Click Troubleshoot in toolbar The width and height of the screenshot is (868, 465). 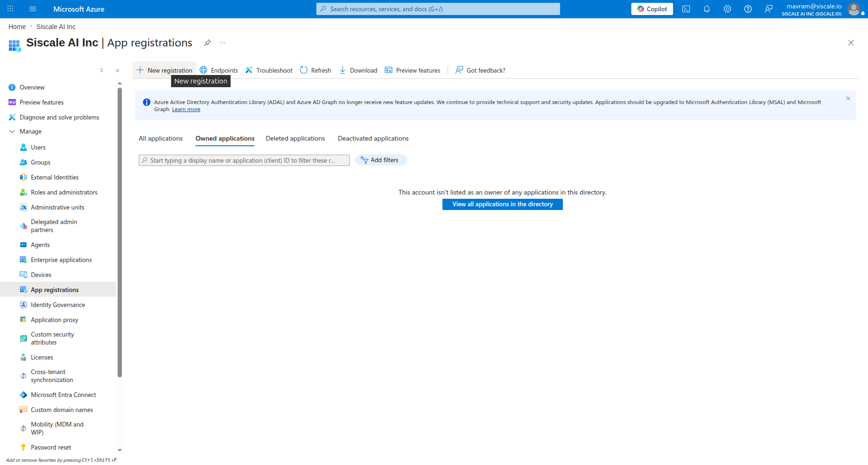click(x=269, y=70)
